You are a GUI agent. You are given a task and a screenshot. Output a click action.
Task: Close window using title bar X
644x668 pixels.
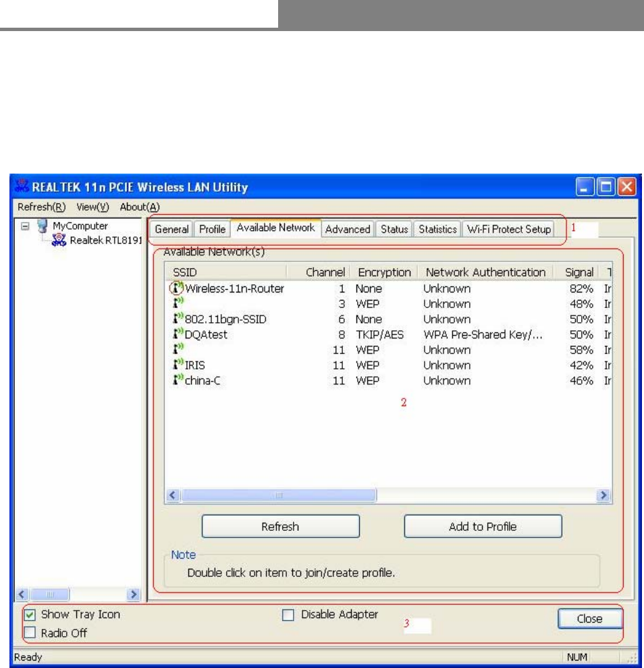point(626,186)
